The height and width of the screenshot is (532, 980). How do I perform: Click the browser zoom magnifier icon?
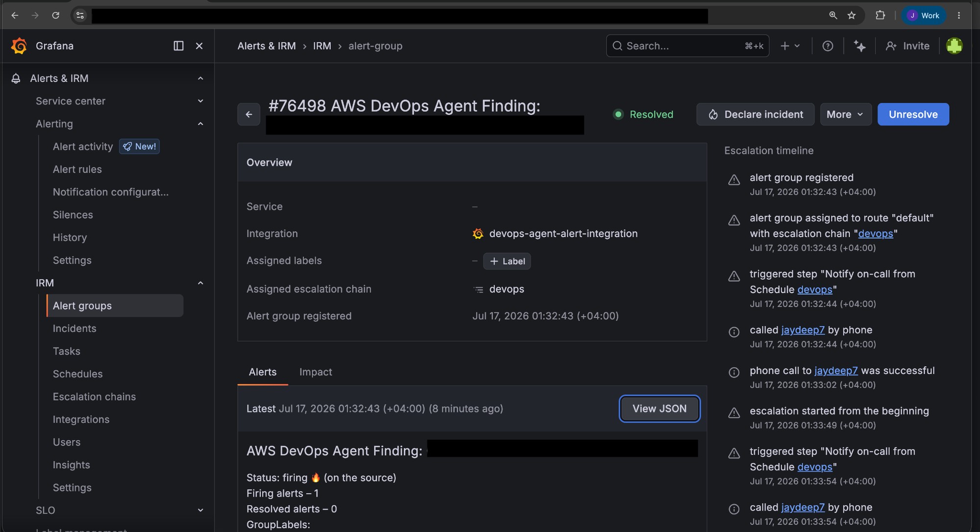tap(833, 16)
